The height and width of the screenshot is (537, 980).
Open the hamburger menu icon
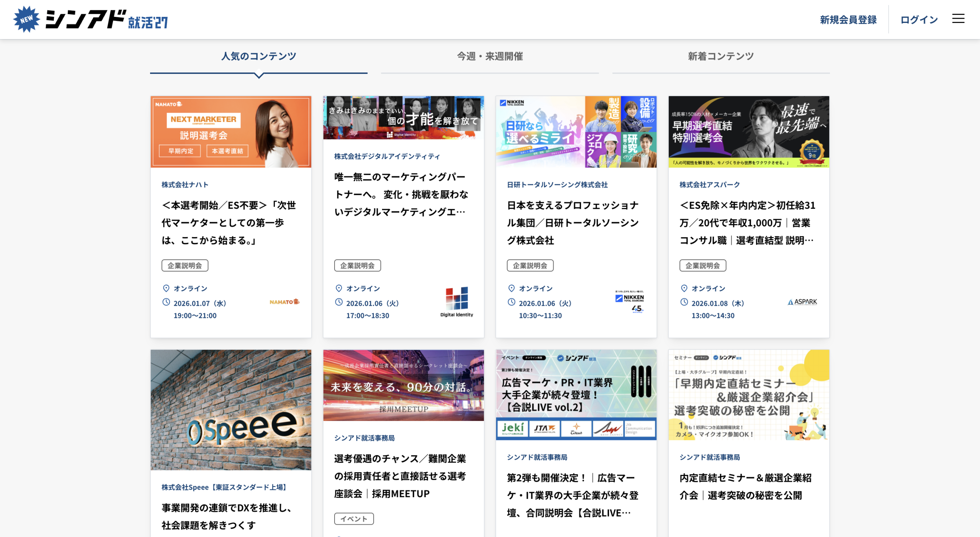[958, 19]
